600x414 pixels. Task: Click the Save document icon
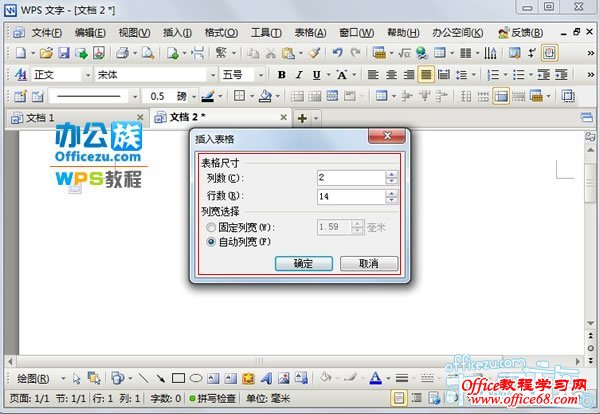click(64, 52)
